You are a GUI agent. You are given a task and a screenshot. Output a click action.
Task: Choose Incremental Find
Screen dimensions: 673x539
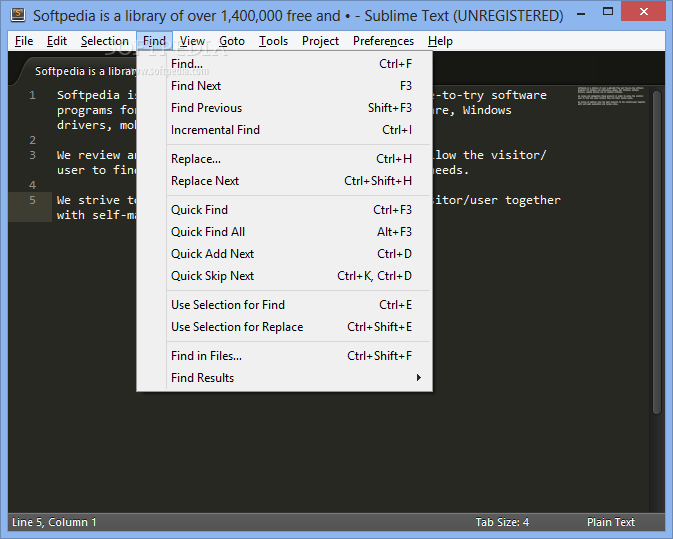pyautogui.click(x=285, y=130)
